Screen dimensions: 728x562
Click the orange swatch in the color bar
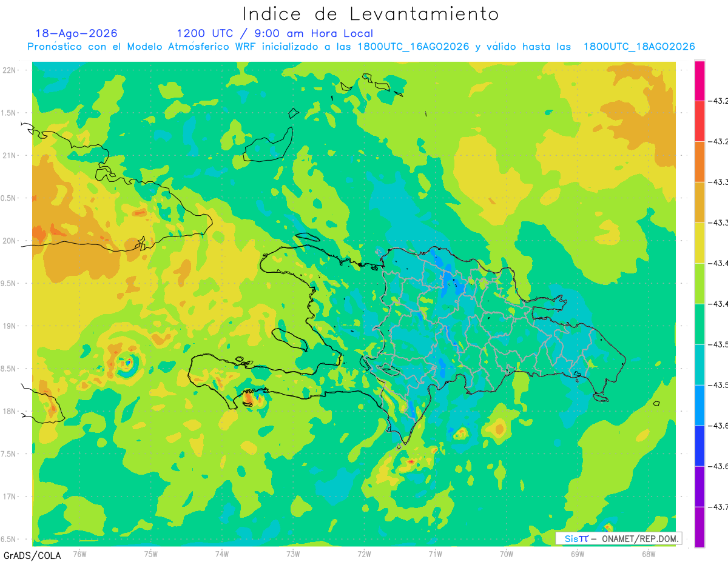(x=699, y=162)
